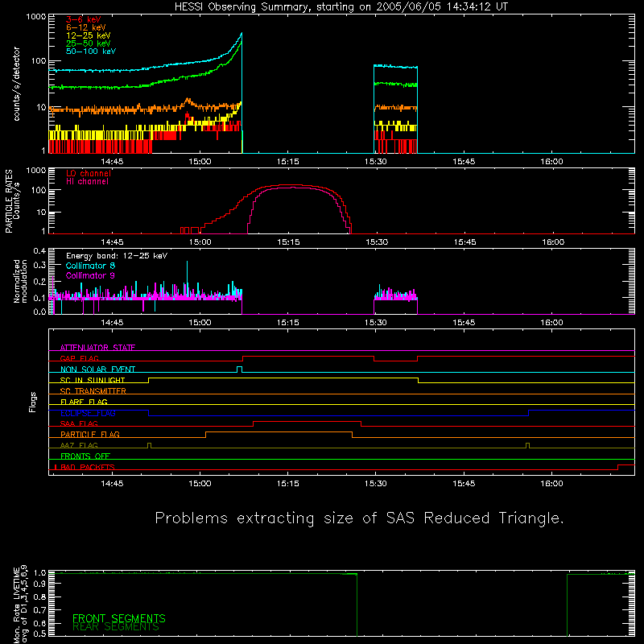Screen dimensions: 644x644
Task: Click the cyan 50-100 keV legend label
Action: click(91, 52)
